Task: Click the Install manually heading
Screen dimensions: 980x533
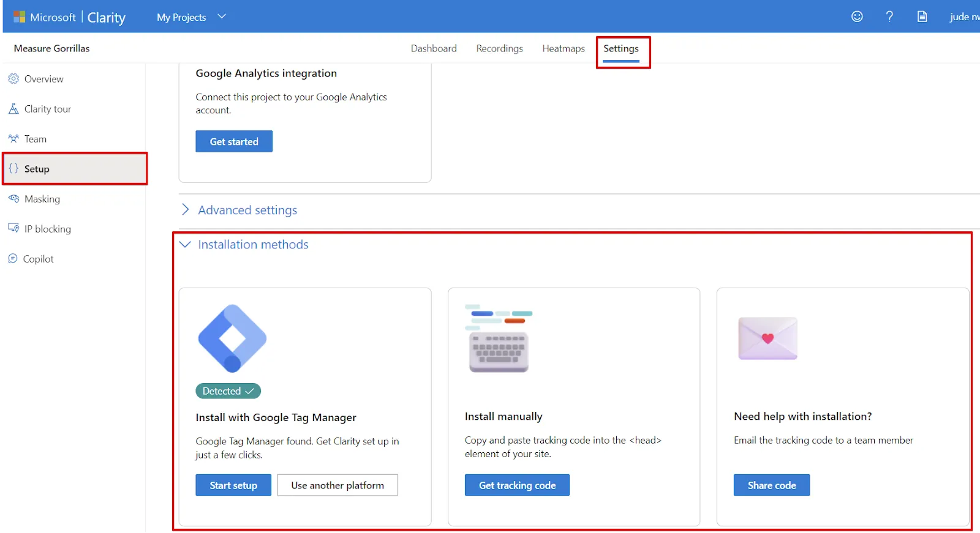Action: click(503, 416)
